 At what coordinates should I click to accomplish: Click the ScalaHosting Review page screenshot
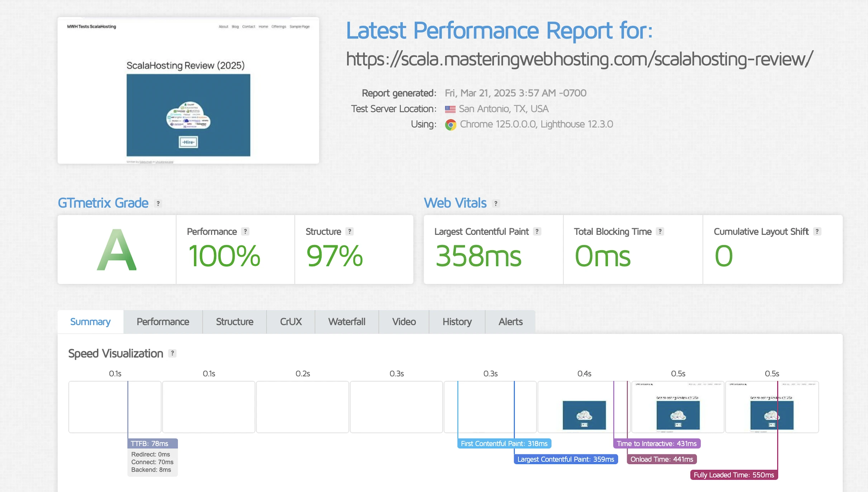188,90
